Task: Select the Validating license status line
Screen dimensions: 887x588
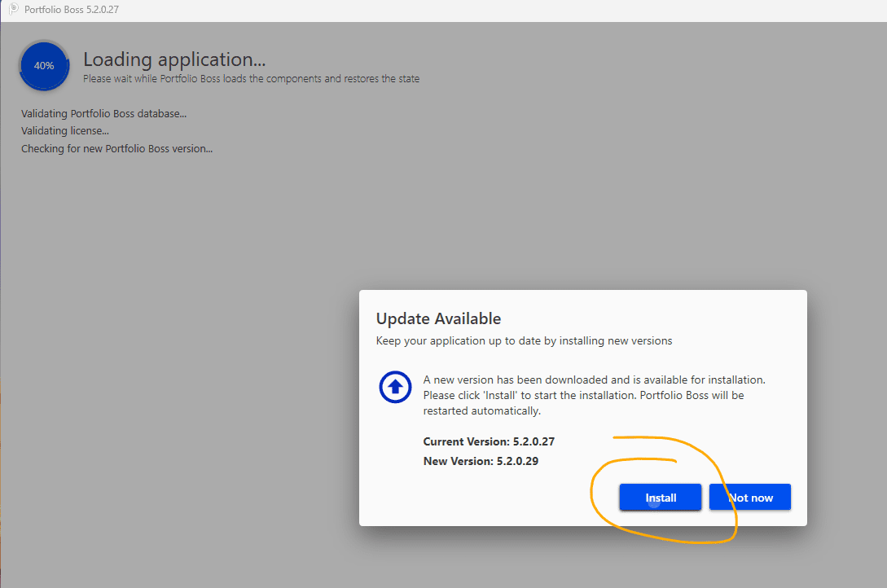Action: pos(64,130)
